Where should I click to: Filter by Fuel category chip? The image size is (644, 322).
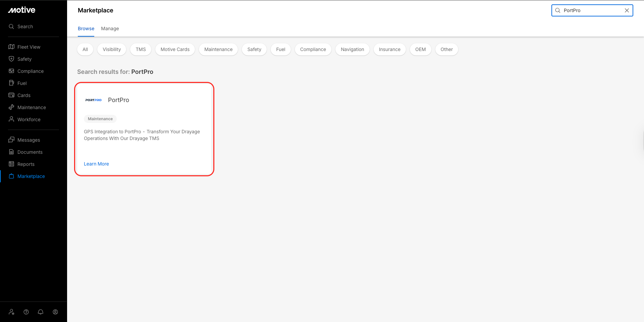coord(281,49)
